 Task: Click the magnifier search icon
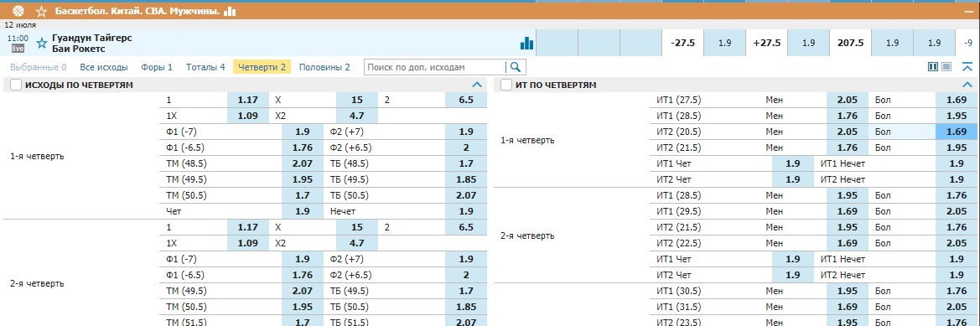pos(516,67)
